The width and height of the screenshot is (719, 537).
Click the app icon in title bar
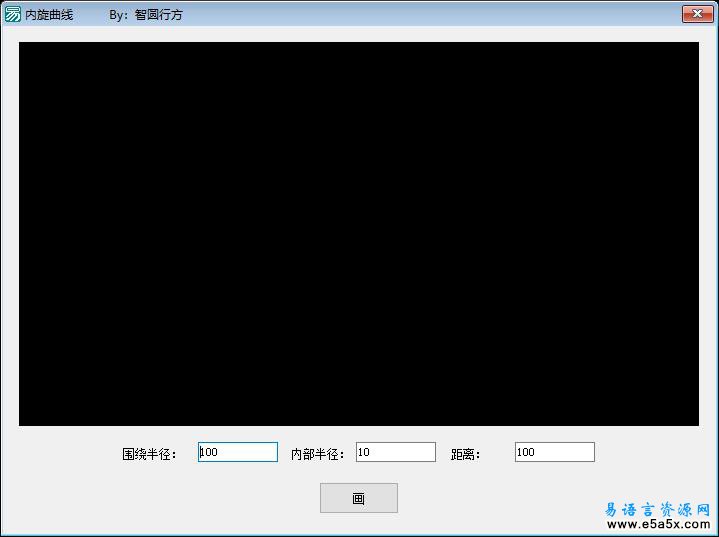coord(12,14)
